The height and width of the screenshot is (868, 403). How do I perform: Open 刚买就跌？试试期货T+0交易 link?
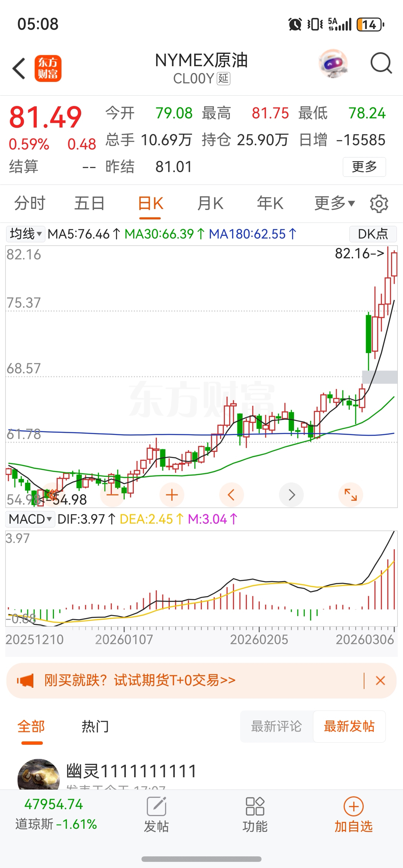tap(140, 680)
